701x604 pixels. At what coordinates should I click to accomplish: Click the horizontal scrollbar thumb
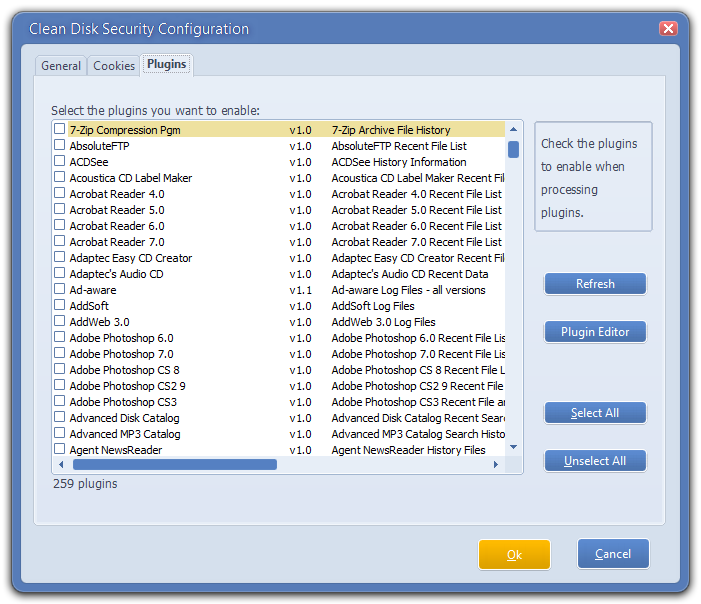175,465
